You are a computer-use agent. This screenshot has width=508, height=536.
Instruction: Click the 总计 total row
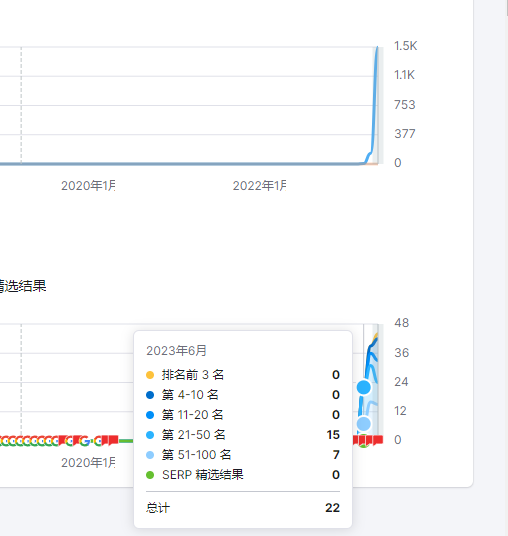point(243,508)
